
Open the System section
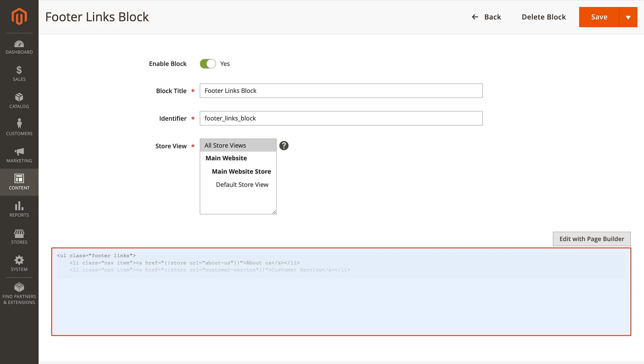(19, 263)
